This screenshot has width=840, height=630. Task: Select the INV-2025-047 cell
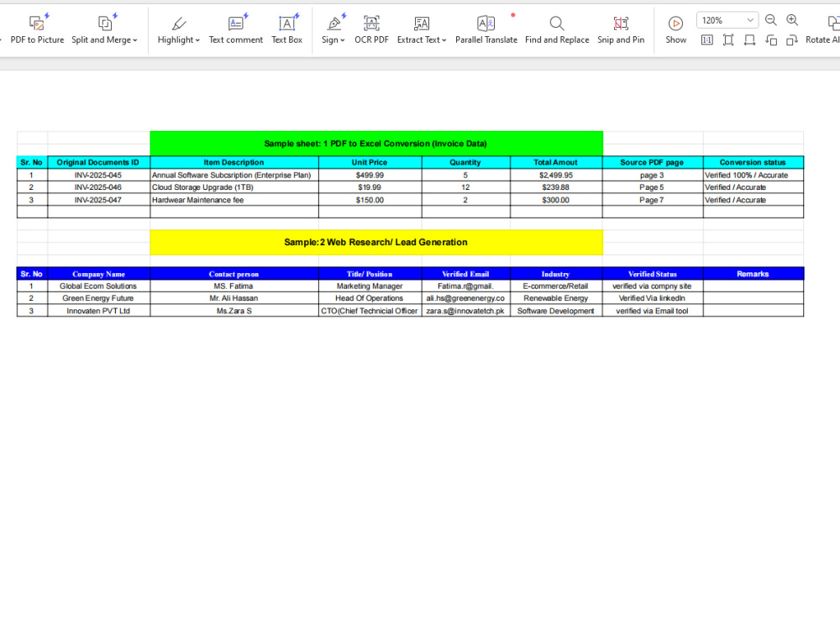coord(98,200)
